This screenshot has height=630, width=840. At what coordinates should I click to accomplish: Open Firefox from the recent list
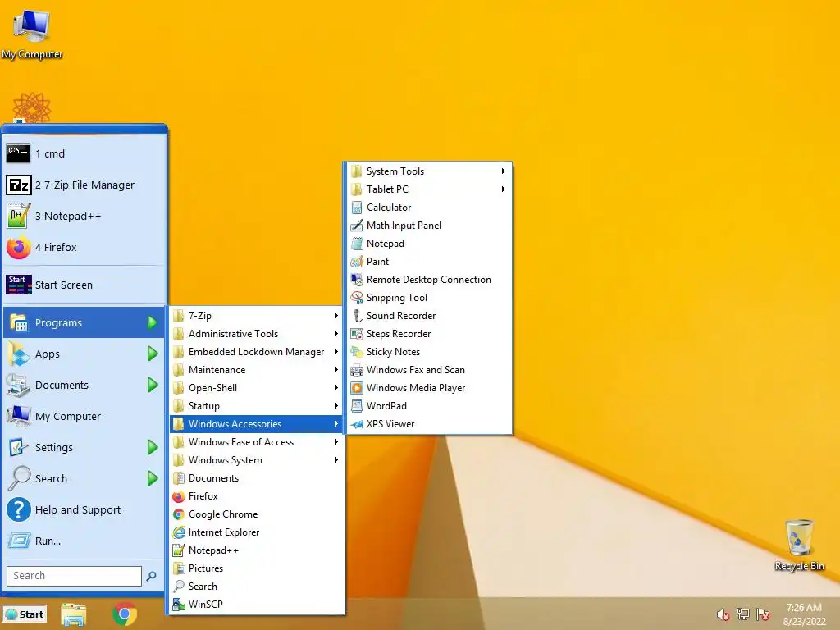[x=84, y=247]
